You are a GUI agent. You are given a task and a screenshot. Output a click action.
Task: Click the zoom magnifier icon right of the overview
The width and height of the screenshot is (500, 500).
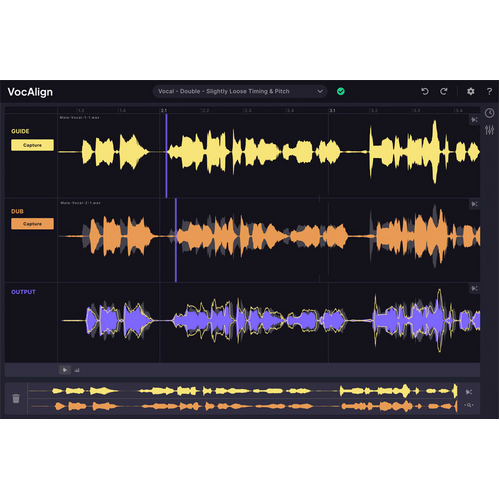[469, 405]
